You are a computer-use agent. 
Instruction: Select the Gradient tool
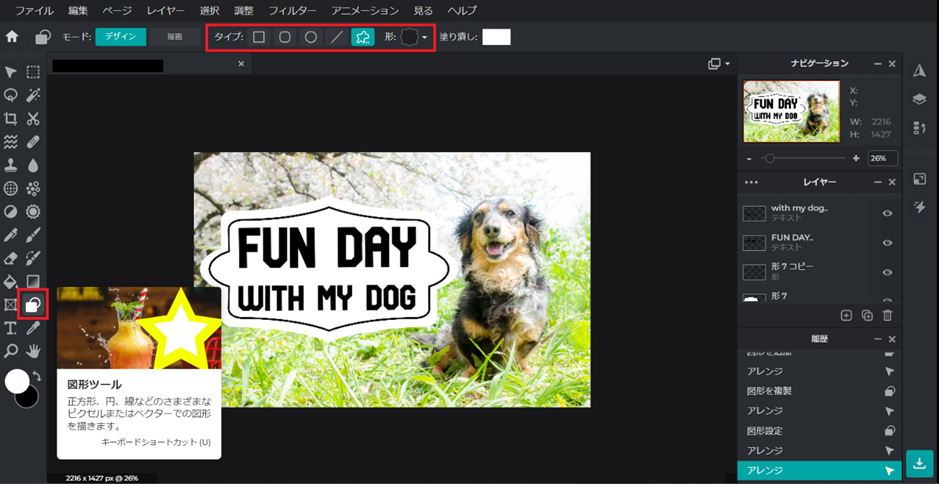pyautogui.click(x=33, y=282)
